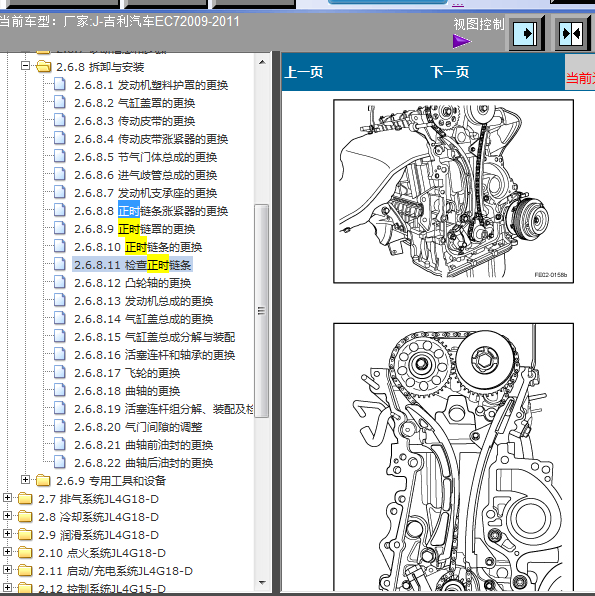Click document icon beside 2.6.8.17
Image resolution: width=595 pixels, height=596 pixels.
coord(60,372)
